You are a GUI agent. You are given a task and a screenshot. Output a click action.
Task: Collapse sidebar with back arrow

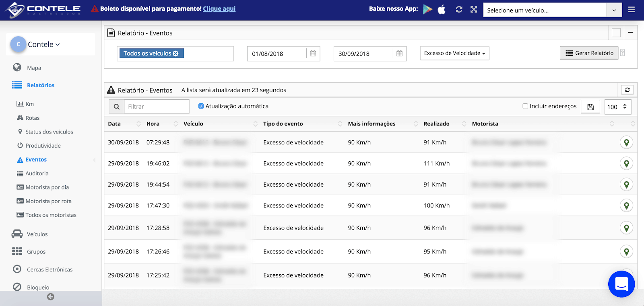pyautogui.click(x=51, y=297)
